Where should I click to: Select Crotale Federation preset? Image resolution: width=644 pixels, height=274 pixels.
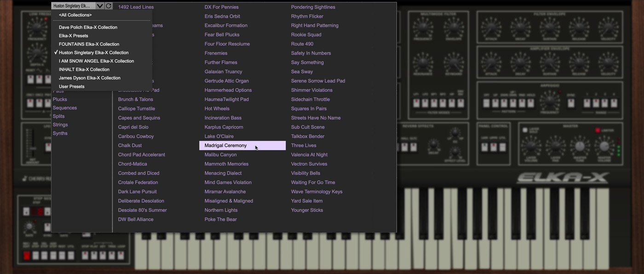tap(138, 182)
